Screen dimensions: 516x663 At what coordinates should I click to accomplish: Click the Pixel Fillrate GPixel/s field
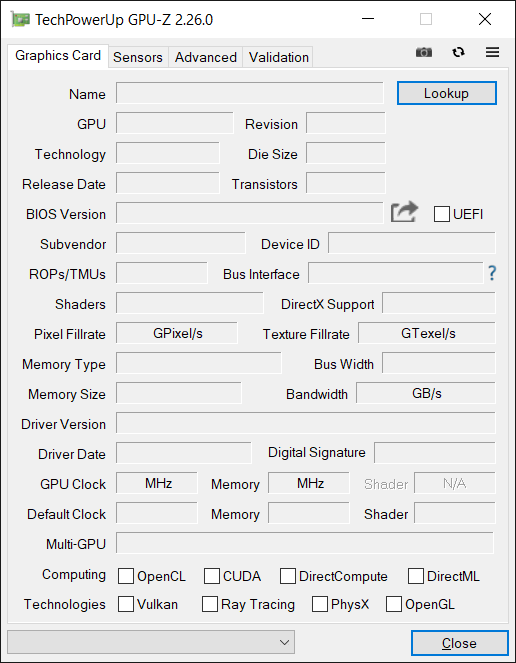(177, 333)
